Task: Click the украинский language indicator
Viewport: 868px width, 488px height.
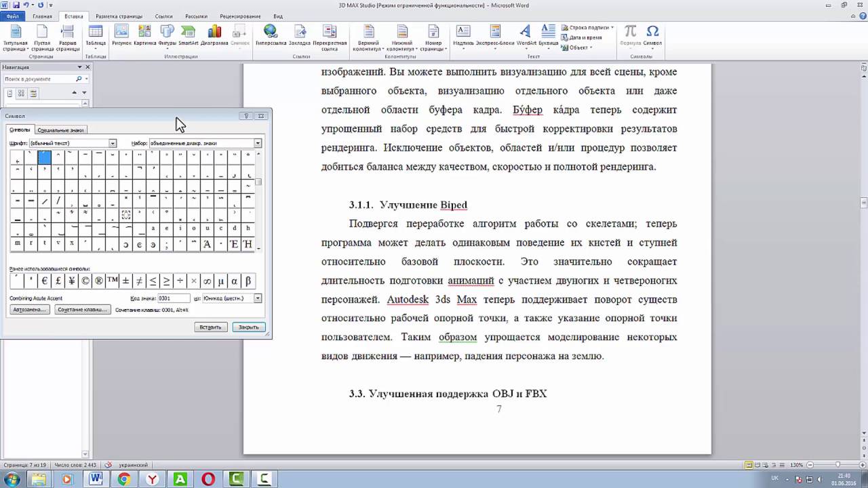Action: point(133,465)
